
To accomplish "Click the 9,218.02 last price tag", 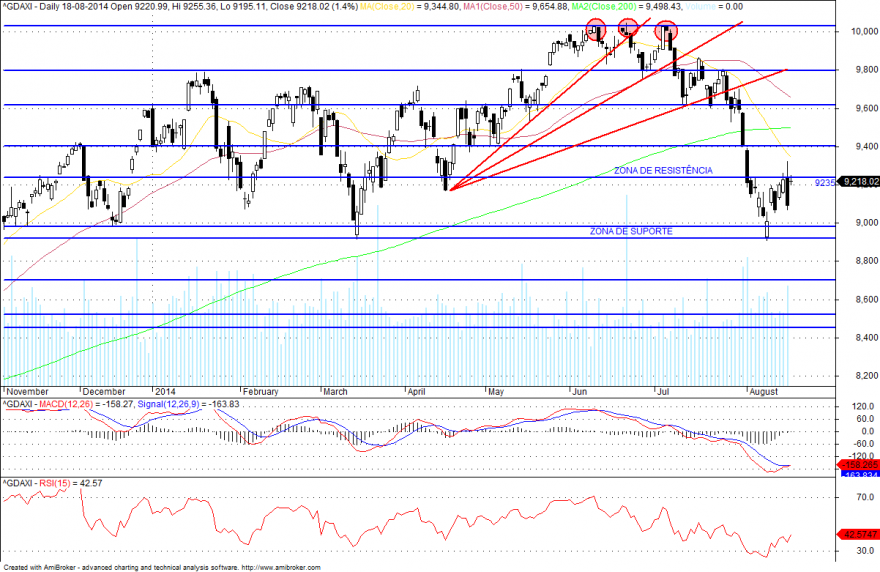I will [x=858, y=182].
